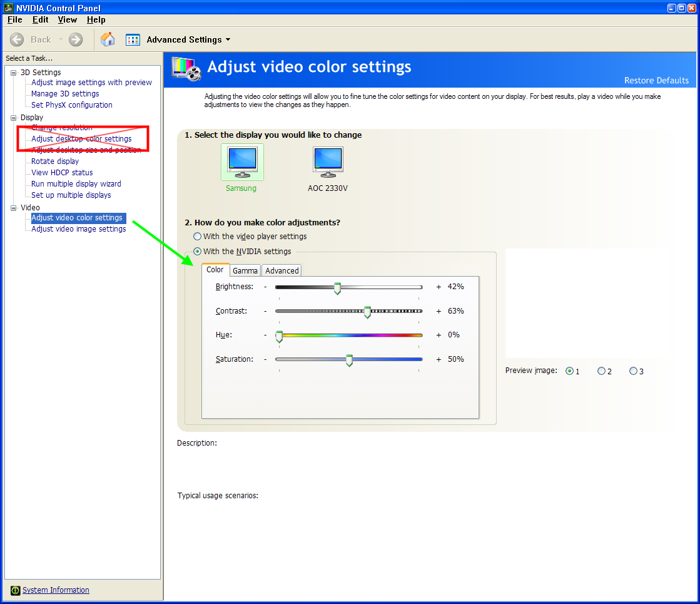Select preview image 3
This screenshot has height=604, width=700.
[x=633, y=371]
